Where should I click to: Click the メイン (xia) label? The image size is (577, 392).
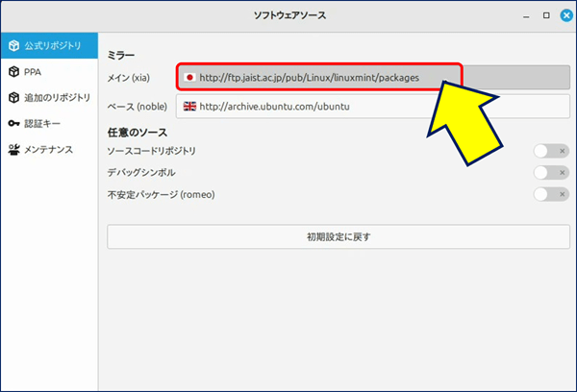click(x=129, y=78)
